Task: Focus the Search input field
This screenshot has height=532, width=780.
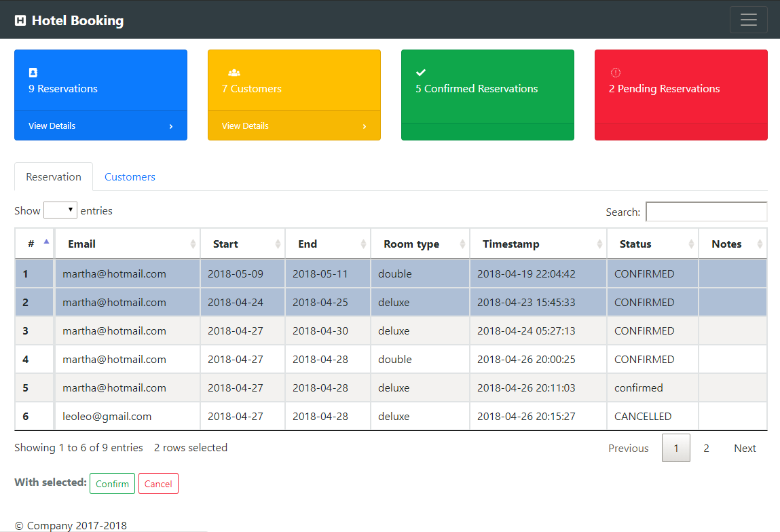Action: 707,212
